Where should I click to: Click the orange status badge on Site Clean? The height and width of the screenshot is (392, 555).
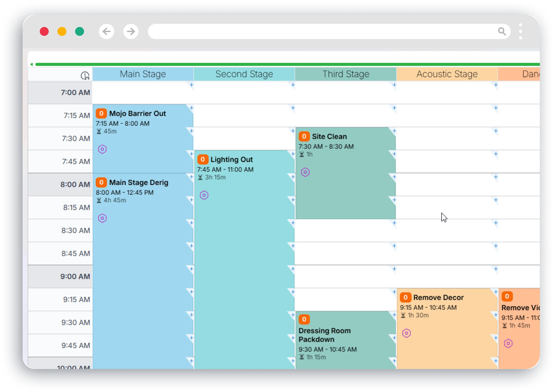pyautogui.click(x=304, y=136)
